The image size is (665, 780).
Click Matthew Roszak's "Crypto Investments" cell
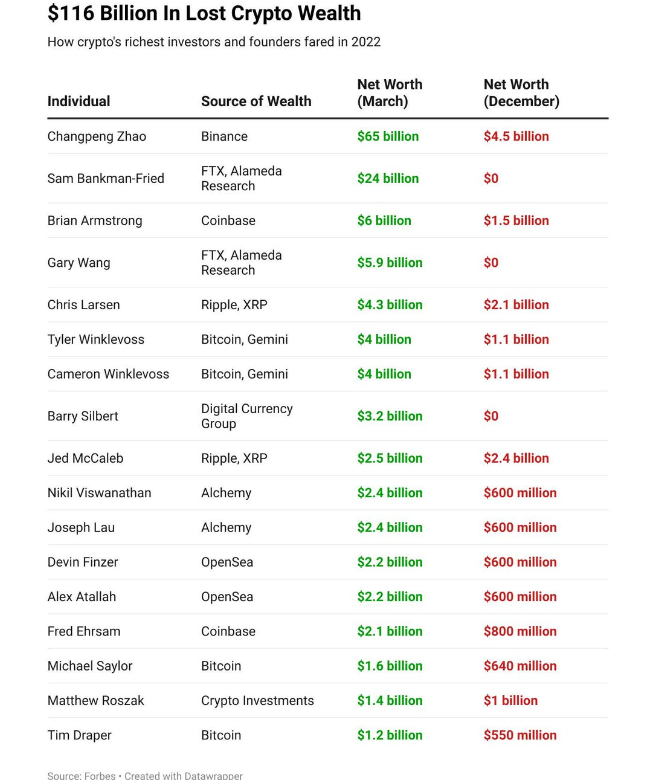[x=257, y=700]
